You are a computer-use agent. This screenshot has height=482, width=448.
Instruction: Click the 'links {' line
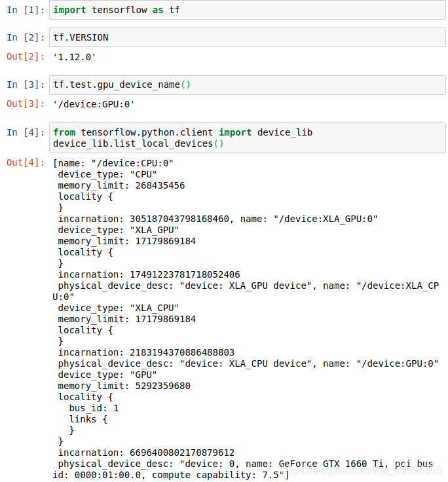(88, 419)
